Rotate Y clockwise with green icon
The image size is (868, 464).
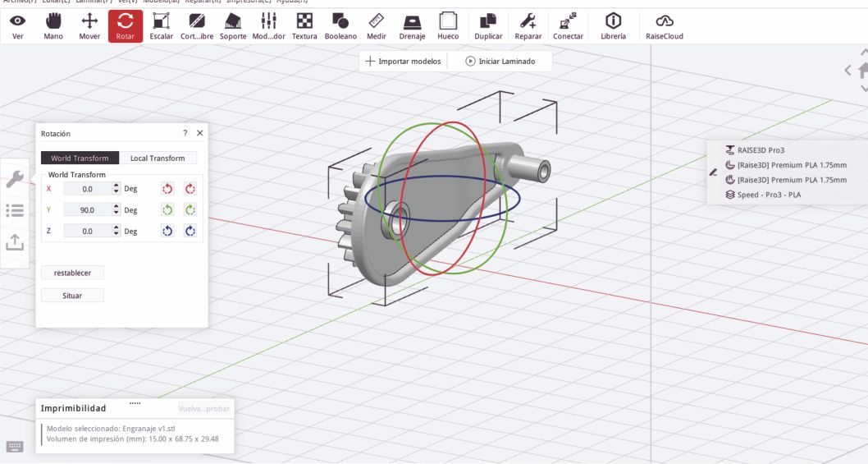[190, 210]
